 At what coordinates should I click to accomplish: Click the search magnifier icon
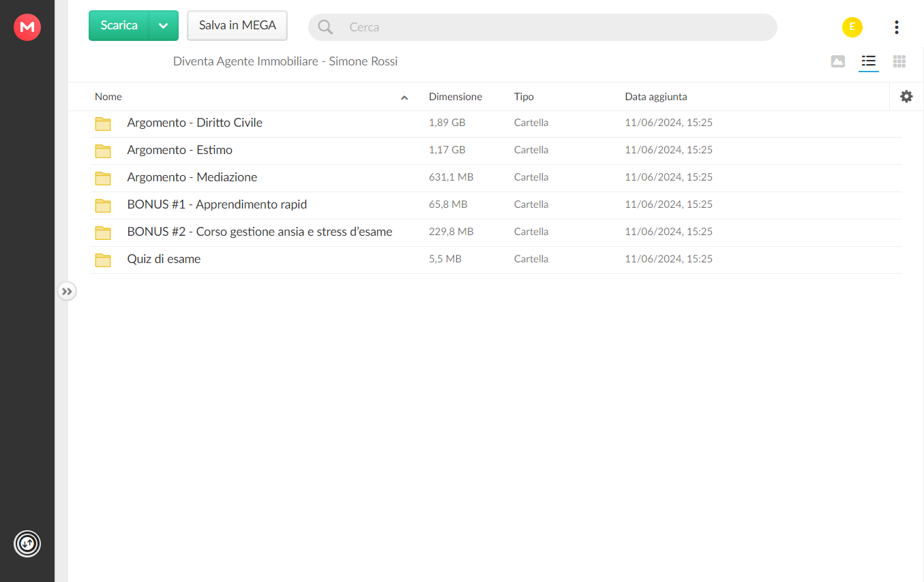click(325, 27)
